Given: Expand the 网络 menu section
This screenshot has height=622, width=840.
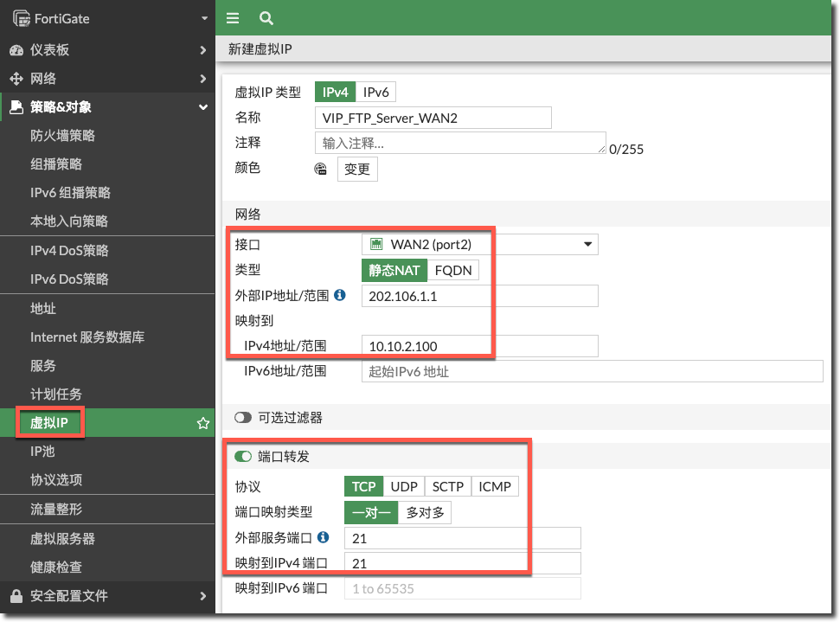Looking at the screenshot, I should click(x=106, y=79).
